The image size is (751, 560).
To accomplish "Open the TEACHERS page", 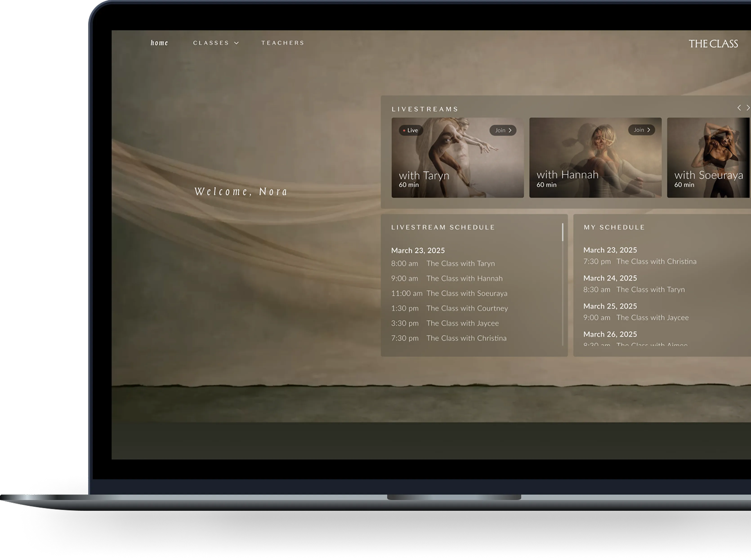I will click(x=283, y=43).
